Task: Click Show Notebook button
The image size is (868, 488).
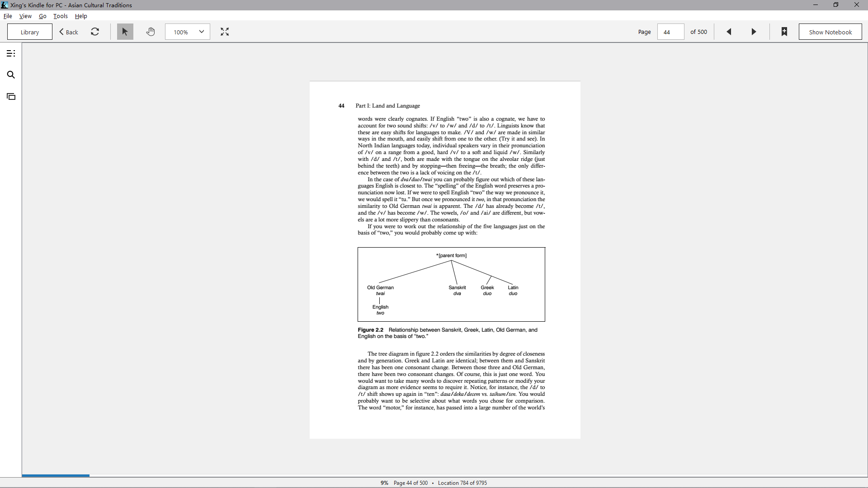Action: (830, 32)
